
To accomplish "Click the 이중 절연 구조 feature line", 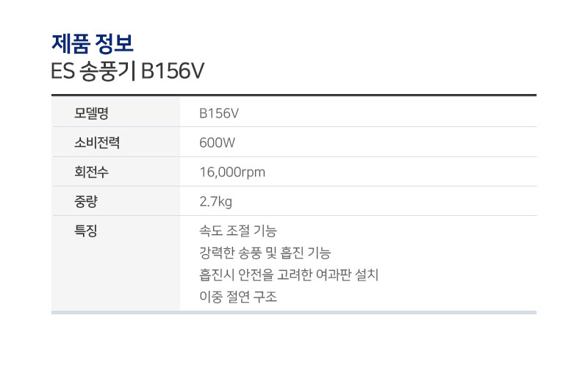I will 237,297.
